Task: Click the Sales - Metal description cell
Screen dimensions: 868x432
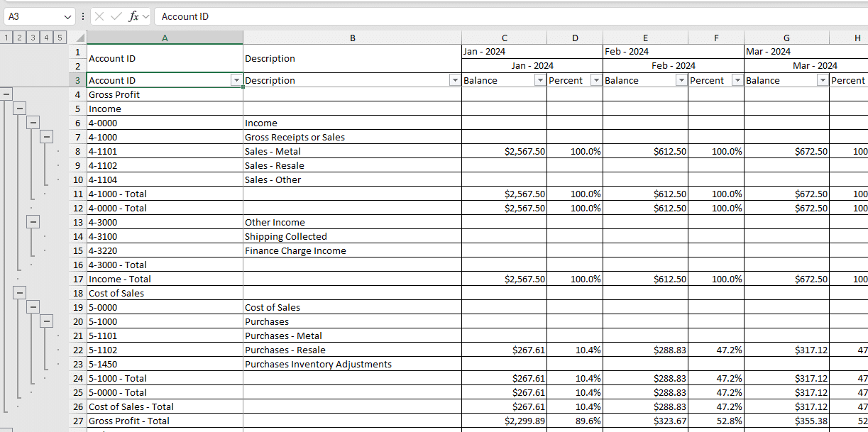Action: 352,151
